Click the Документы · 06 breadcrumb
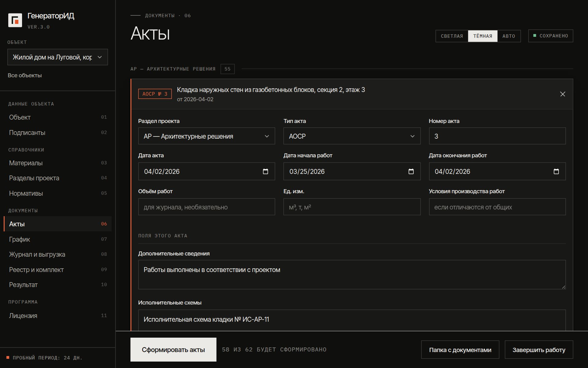This screenshot has height=368, width=588. (168, 16)
